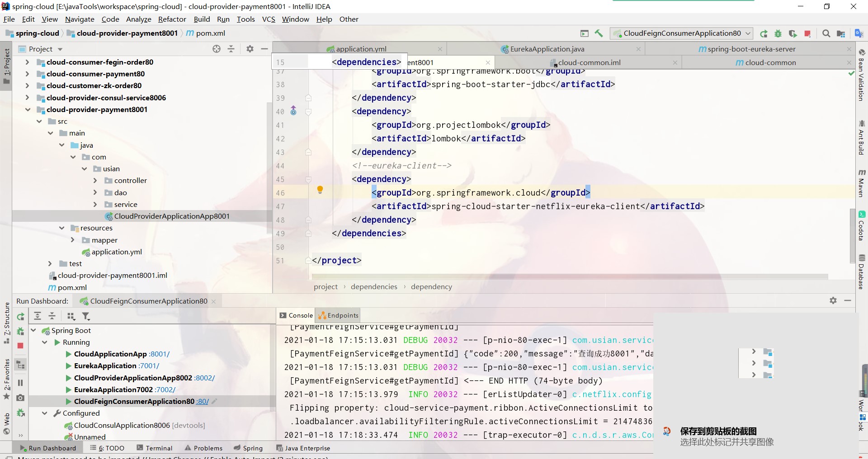The height and width of the screenshot is (459, 868).
Task: Collapse the resources folder
Action: (x=61, y=228)
